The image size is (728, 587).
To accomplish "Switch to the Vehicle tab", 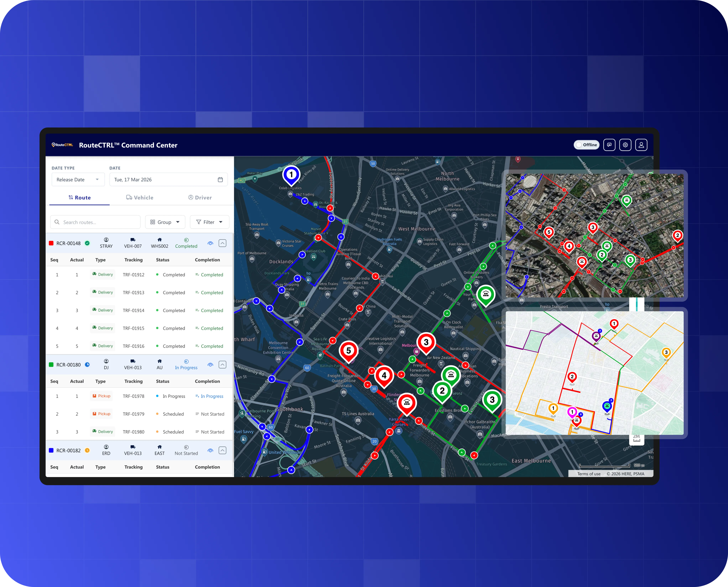I will point(140,198).
